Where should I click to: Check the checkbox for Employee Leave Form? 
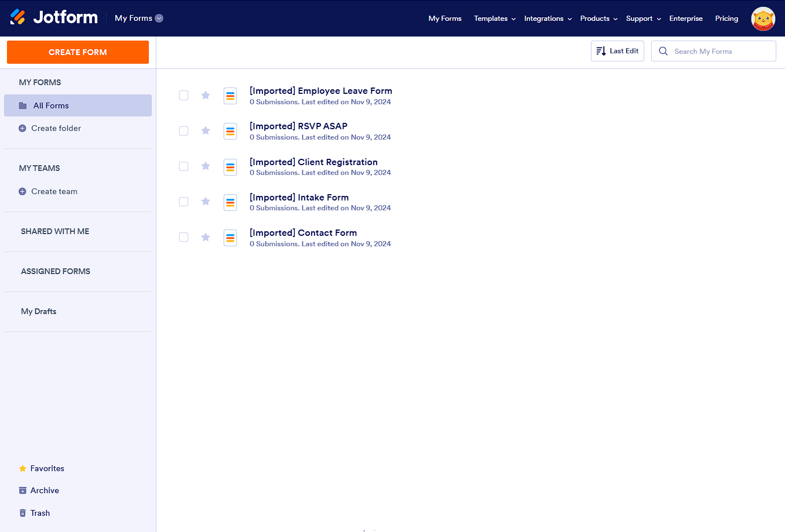pyautogui.click(x=184, y=95)
